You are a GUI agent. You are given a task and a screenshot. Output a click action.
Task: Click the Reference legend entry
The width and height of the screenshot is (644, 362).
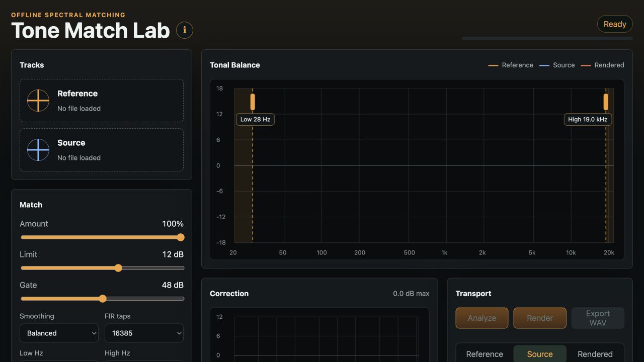coord(511,65)
